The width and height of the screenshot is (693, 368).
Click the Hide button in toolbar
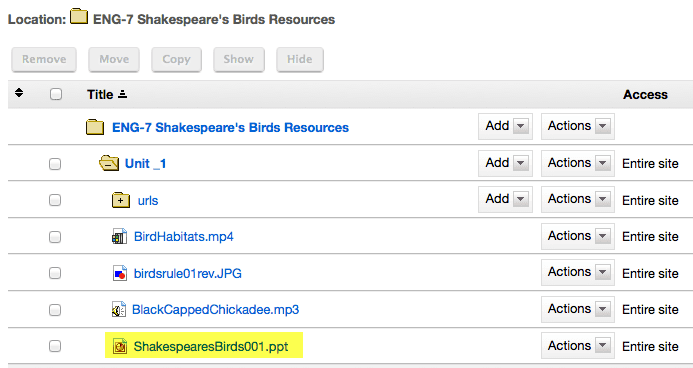pos(300,60)
